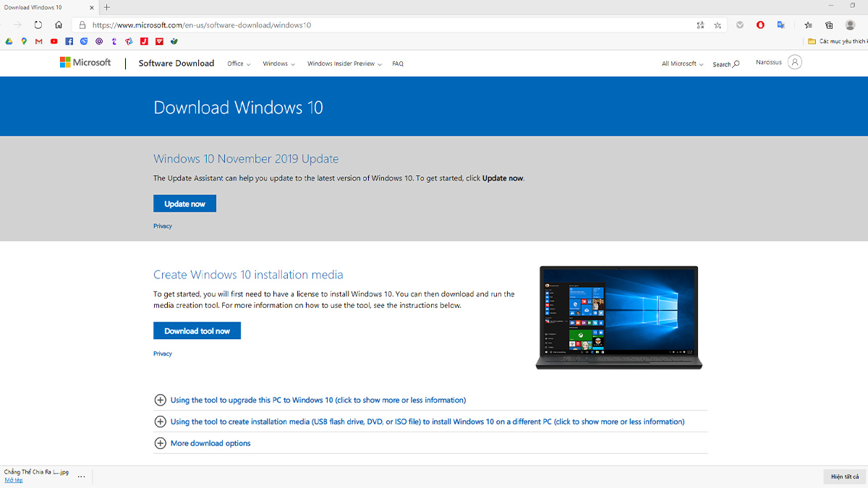Click the forward navigation arrow
Screen dimensions: 868x488
click(18, 25)
